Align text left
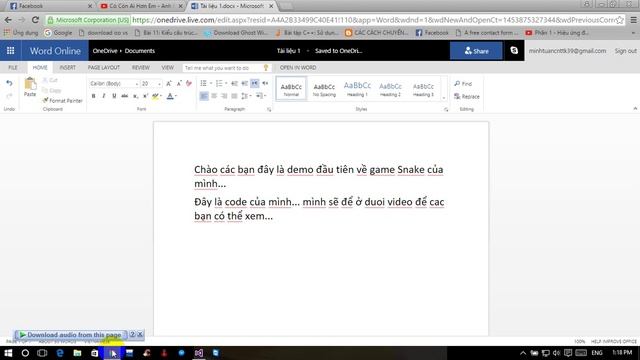The width and height of the screenshot is (640, 360). click(204, 96)
